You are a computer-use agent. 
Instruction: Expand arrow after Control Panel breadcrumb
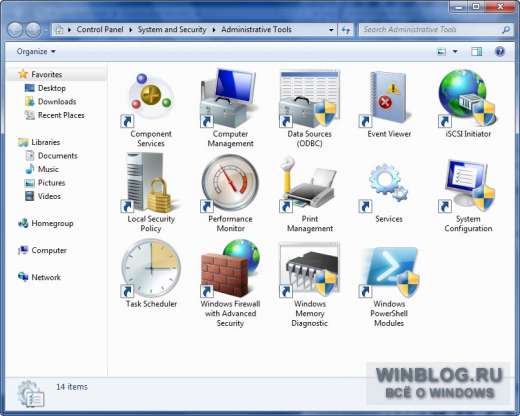tap(131, 30)
